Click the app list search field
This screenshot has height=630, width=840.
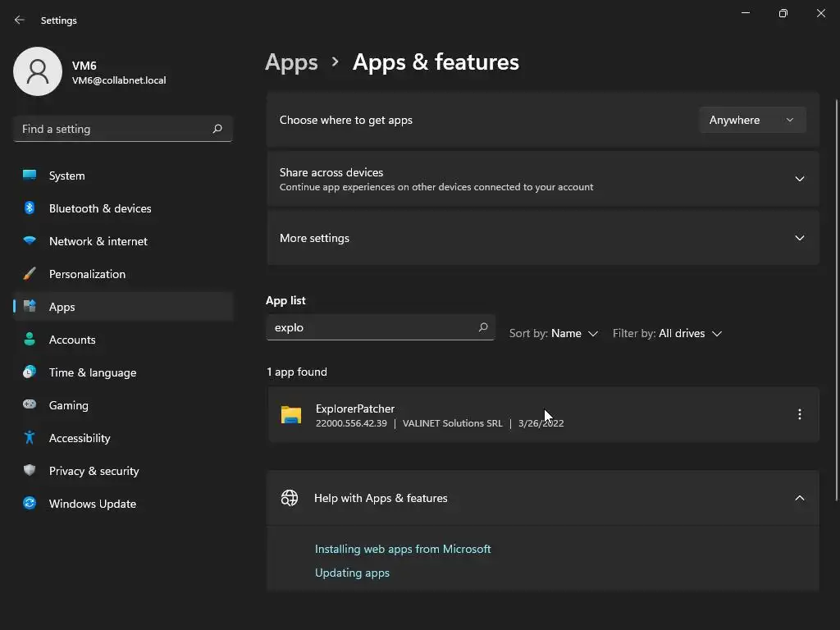tap(372, 327)
